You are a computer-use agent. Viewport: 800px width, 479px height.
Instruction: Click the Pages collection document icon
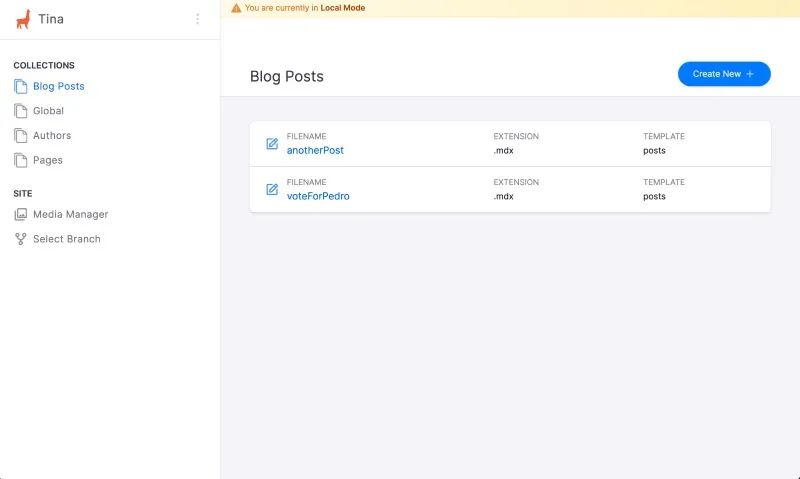pos(20,160)
